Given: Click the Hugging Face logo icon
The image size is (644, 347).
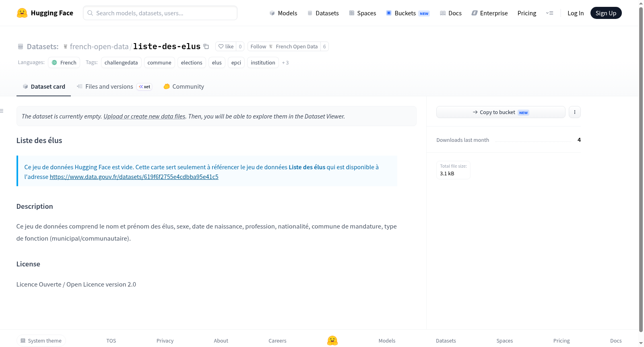Looking at the screenshot, I should tap(22, 13).
